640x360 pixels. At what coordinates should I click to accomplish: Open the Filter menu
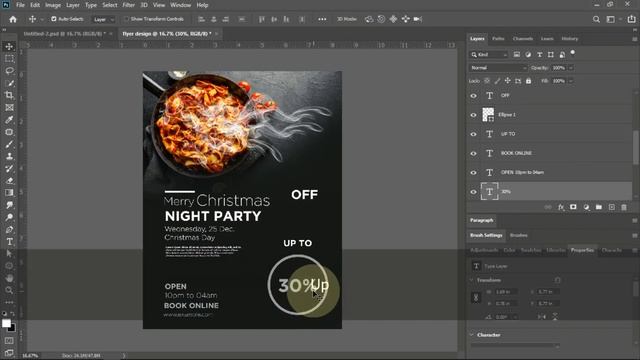point(129,5)
